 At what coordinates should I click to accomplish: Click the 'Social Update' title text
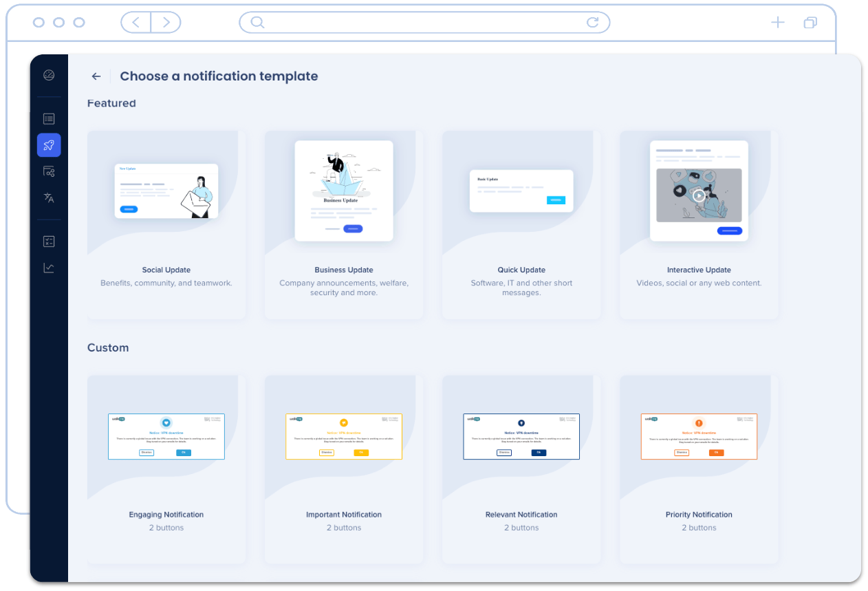coord(166,270)
